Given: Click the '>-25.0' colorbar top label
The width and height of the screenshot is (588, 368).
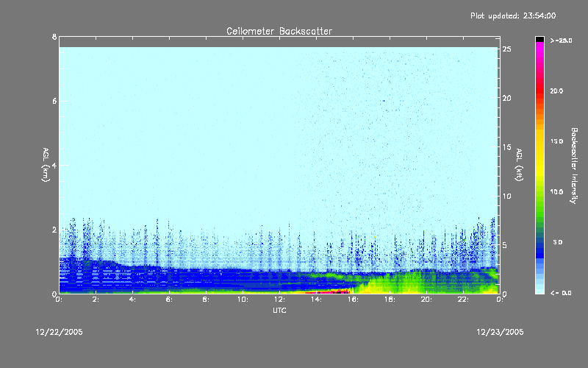Looking at the screenshot, I should 561,40.
